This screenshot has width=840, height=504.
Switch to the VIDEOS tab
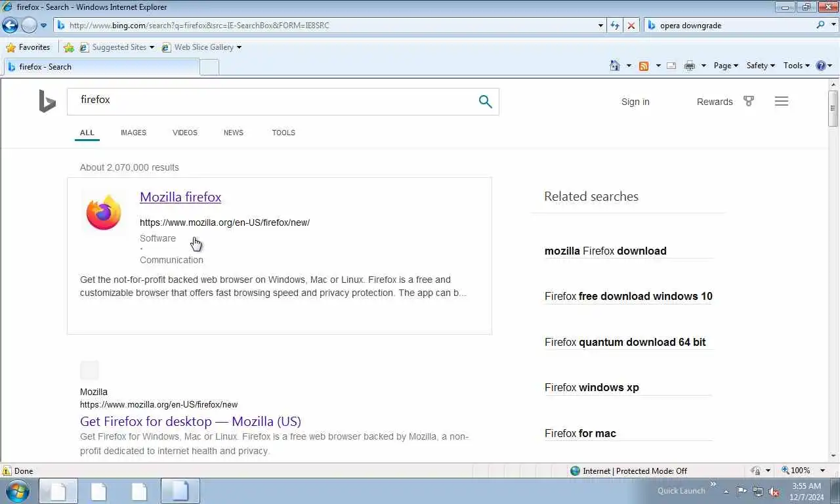pos(185,133)
